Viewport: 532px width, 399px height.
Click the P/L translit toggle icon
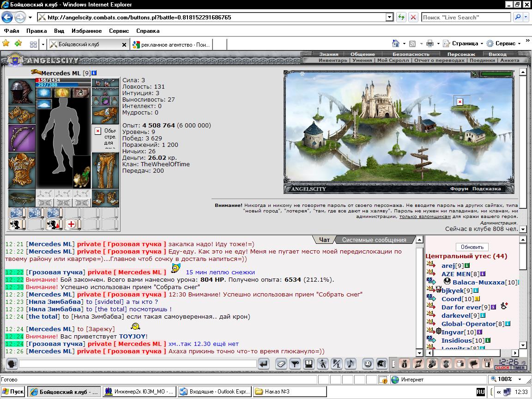337,364
